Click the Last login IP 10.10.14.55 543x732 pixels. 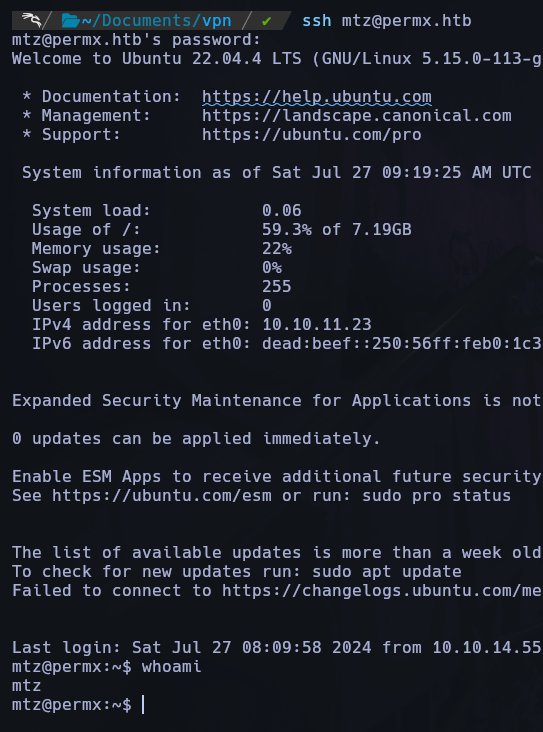point(487,648)
